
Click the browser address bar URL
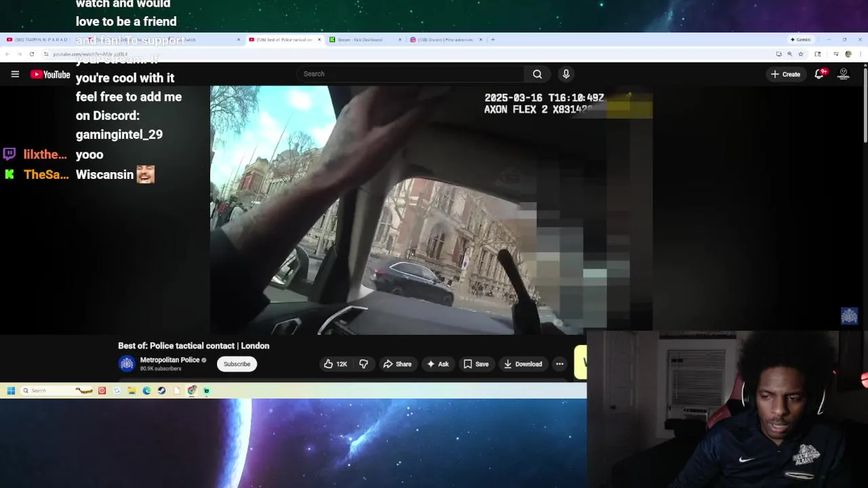(90, 54)
